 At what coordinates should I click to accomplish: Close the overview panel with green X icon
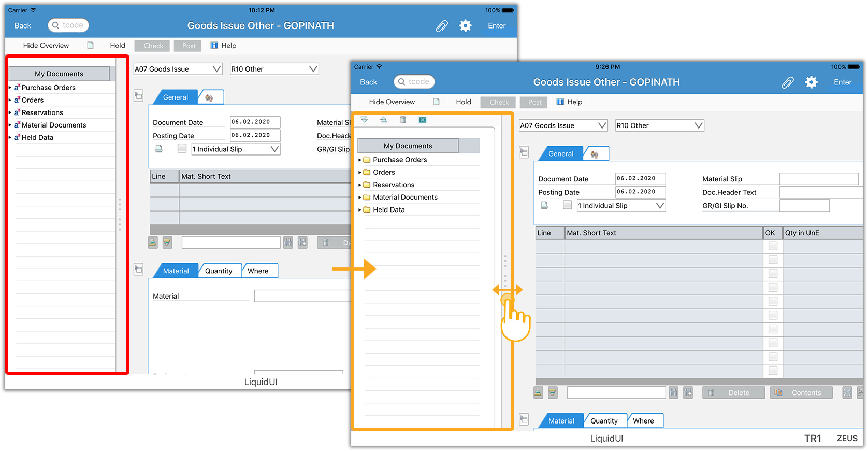coord(423,120)
